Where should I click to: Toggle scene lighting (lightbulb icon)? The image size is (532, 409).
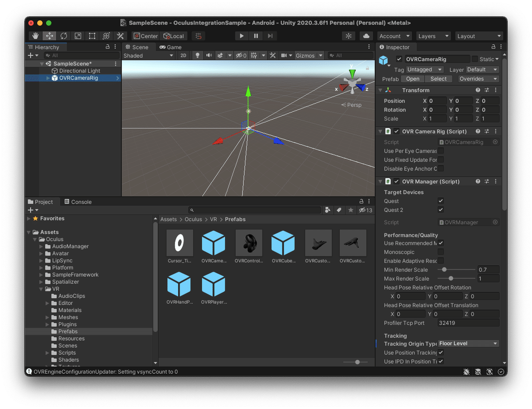(x=198, y=55)
